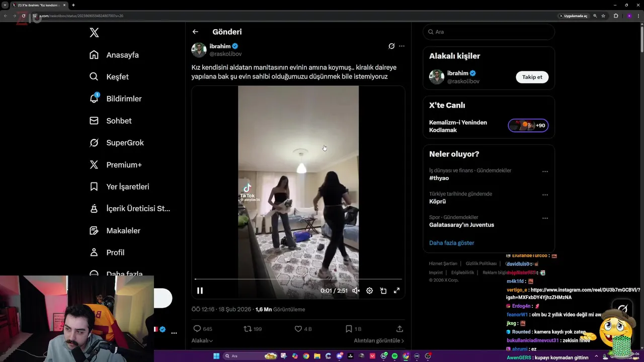Screen dimensions: 644x362
Task: Click Uygulamada aç in the address bar
Action: (573, 16)
